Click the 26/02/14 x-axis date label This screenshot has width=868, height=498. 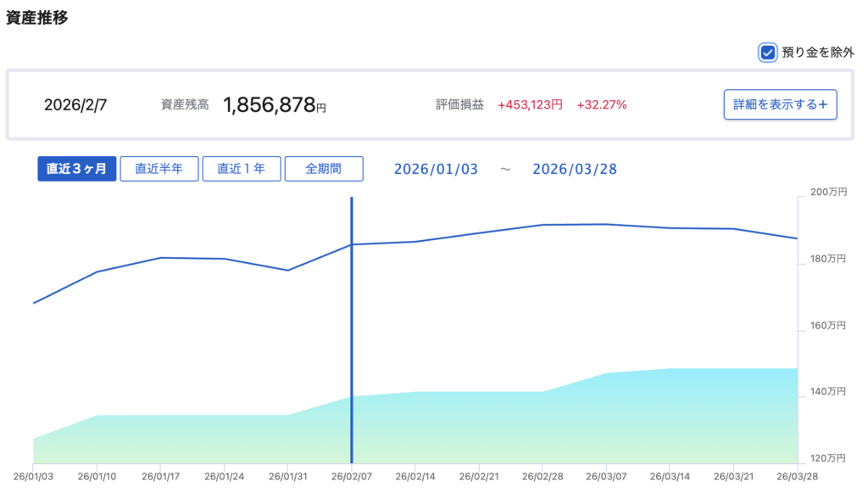pos(415,477)
